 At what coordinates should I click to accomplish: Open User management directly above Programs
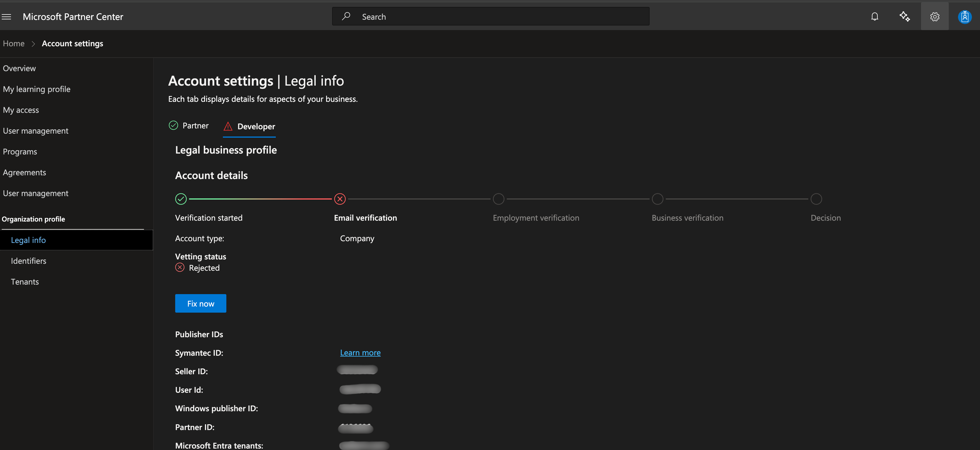(35, 131)
